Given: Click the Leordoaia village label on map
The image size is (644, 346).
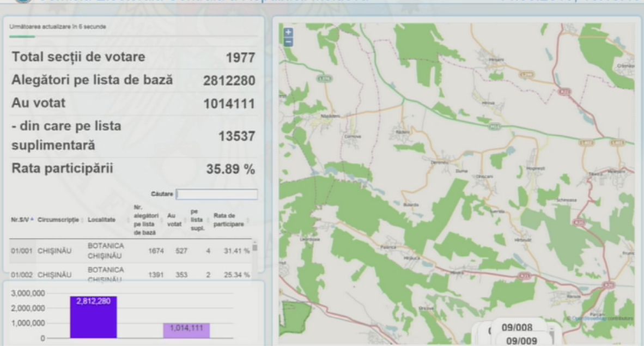Looking at the screenshot, I should pos(309,239).
